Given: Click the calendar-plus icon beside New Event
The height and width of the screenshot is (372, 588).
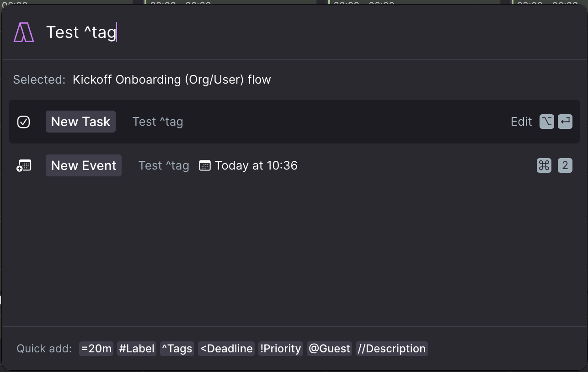Looking at the screenshot, I should 24,165.
